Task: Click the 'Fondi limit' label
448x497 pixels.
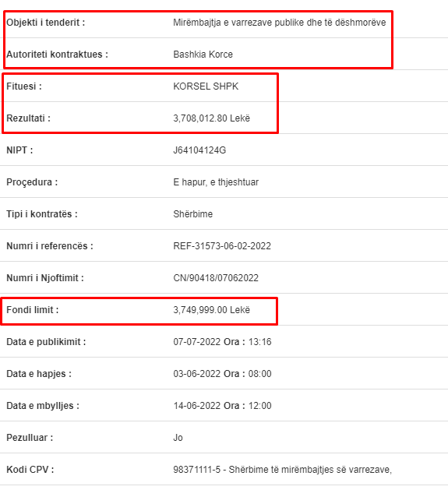Action: tap(33, 310)
